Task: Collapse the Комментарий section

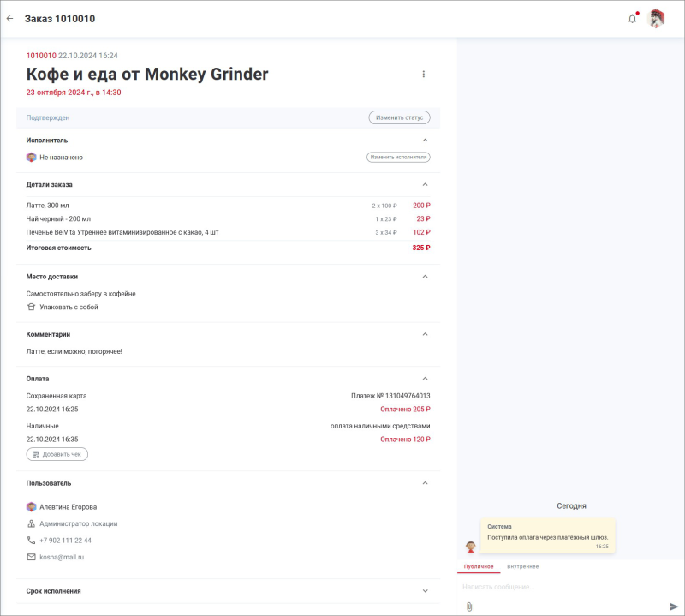Action: point(425,334)
